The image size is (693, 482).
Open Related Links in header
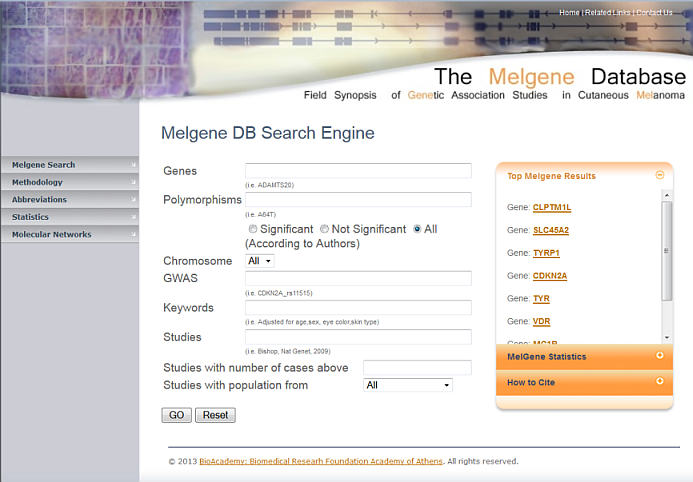coord(608,12)
